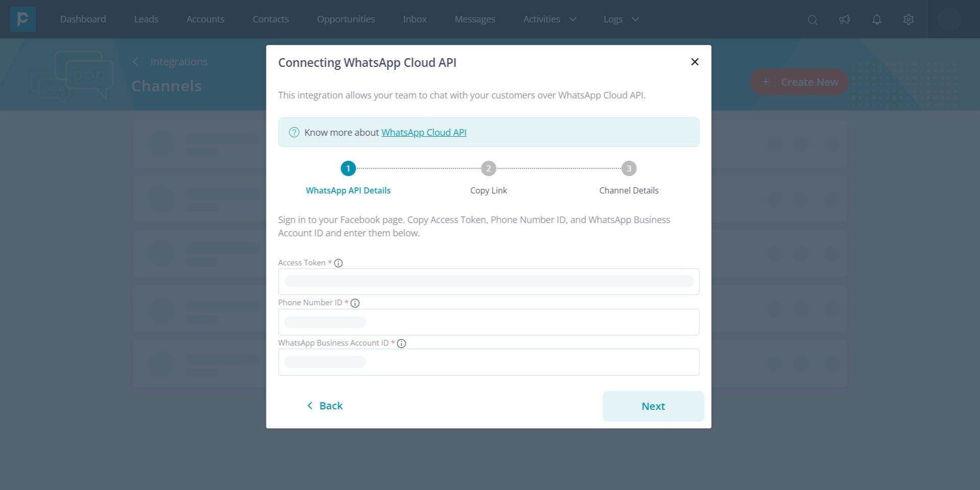Click the Phone Number ID info icon
Screen dimensions: 980x490
(355, 303)
